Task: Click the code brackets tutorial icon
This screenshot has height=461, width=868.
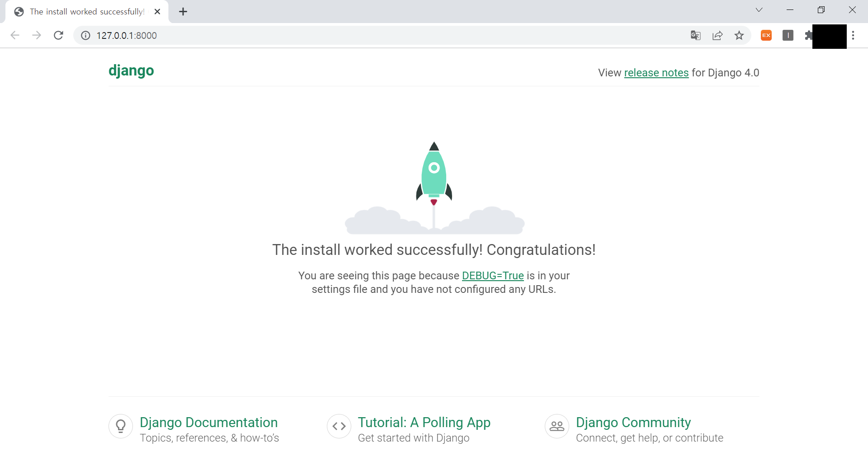Action: click(339, 426)
